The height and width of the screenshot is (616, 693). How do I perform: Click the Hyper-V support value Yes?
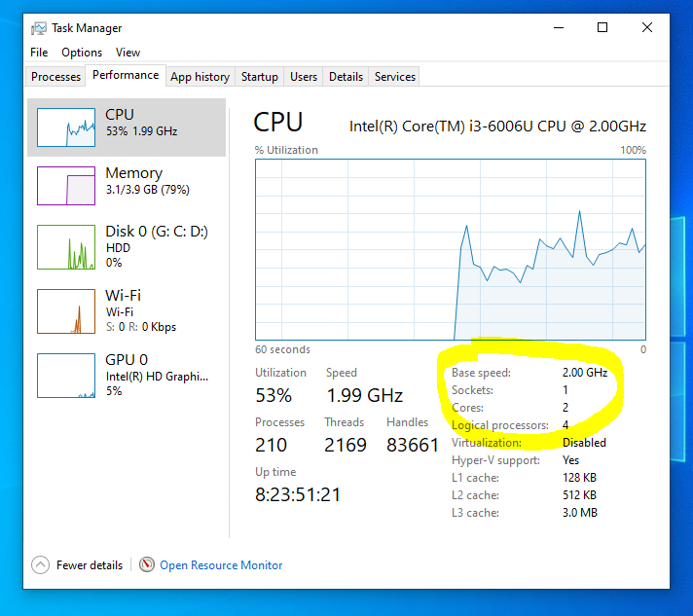click(x=570, y=460)
